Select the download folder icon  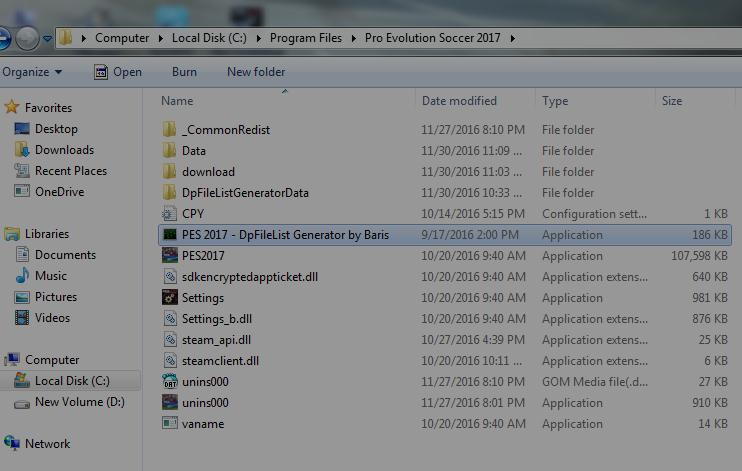point(169,171)
